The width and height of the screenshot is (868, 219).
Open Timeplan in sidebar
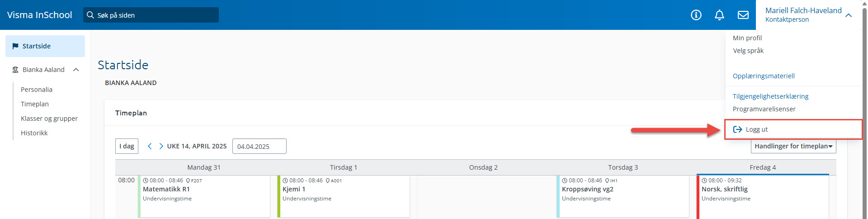point(35,104)
